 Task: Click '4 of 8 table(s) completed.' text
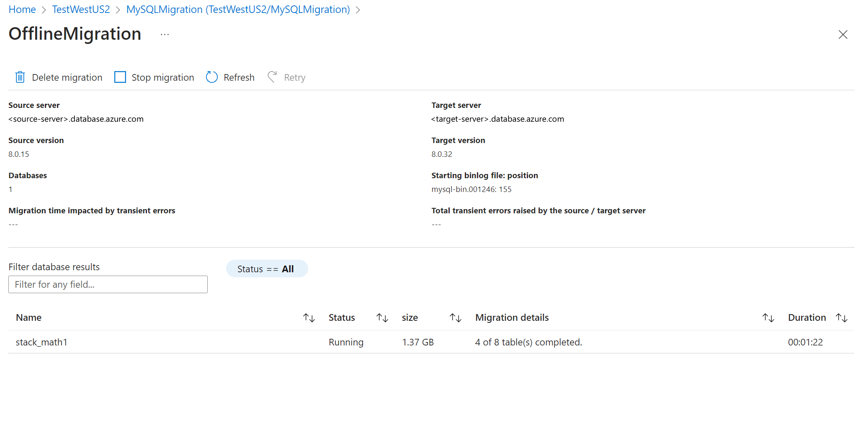528,342
